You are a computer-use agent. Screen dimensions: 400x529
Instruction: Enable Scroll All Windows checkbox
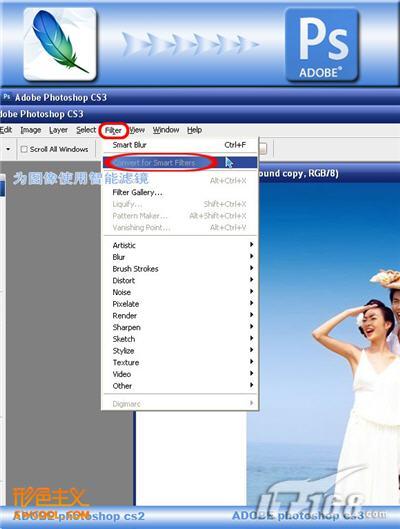(24, 149)
